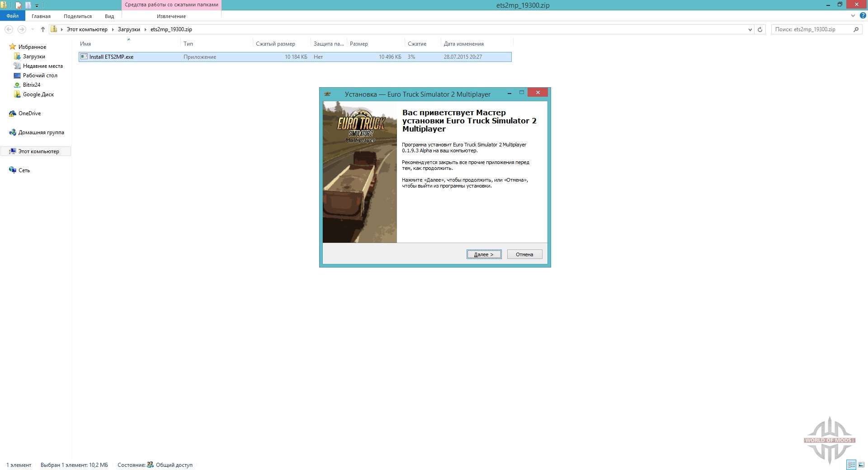Click the 28.07.2015 20:27 date cell
The height and width of the screenshot is (470, 868).
(462, 57)
